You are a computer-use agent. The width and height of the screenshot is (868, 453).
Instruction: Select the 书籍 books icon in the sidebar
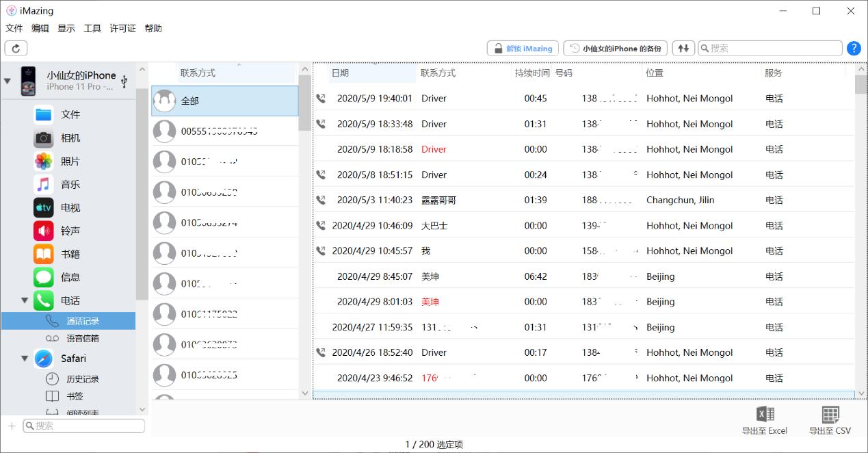(44, 254)
